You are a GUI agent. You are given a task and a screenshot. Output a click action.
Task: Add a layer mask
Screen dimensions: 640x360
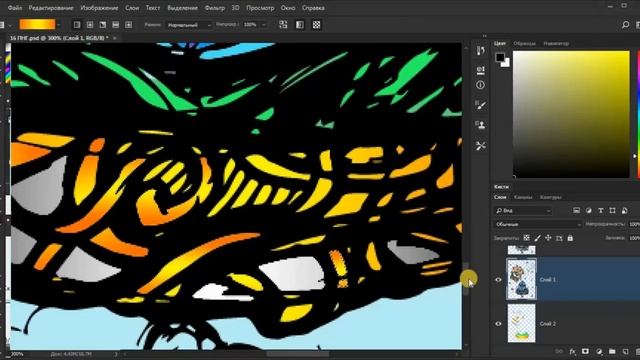click(x=586, y=351)
